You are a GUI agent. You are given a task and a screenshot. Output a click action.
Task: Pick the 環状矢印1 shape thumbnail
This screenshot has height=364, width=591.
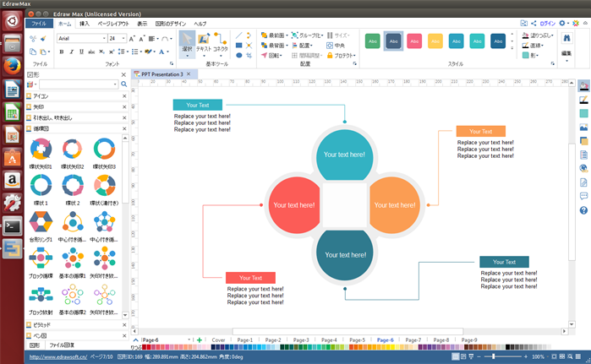41,151
